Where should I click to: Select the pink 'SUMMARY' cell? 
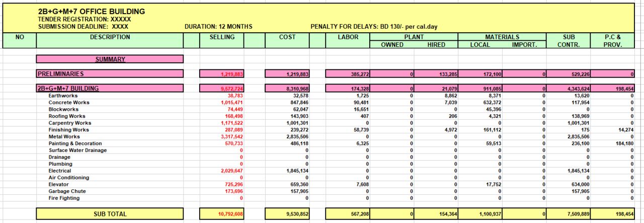point(110,59)
